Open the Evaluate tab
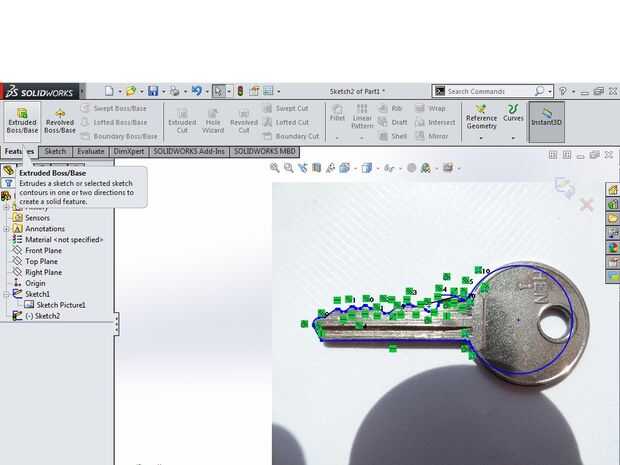This screenshot has height=465, width=620. pyautogui.click(x=91, y=151)
